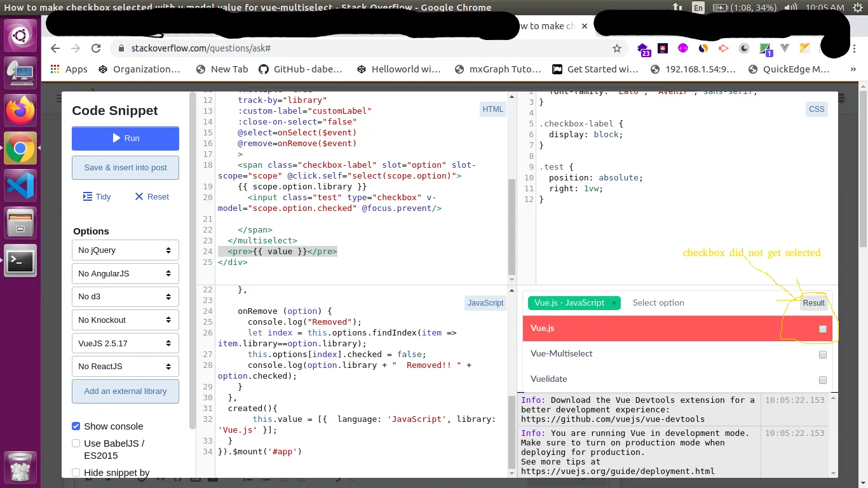
Task: Select the Vue-Multiselect option row
Action: (677, 354)
